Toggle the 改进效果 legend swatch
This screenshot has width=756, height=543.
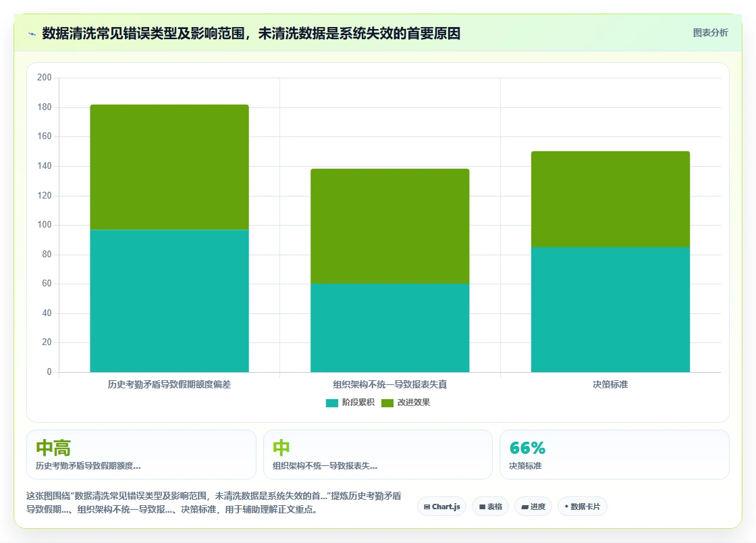click(x=387, y=403)
